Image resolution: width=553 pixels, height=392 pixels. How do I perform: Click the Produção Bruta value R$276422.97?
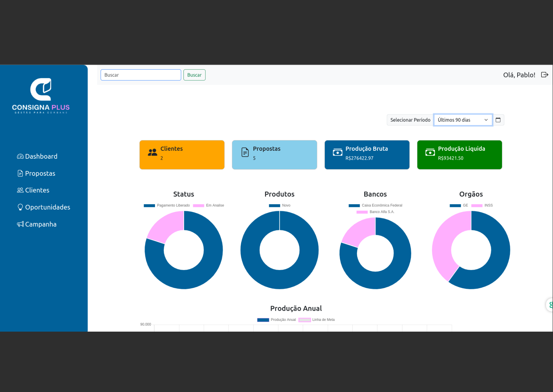[359, 158]
